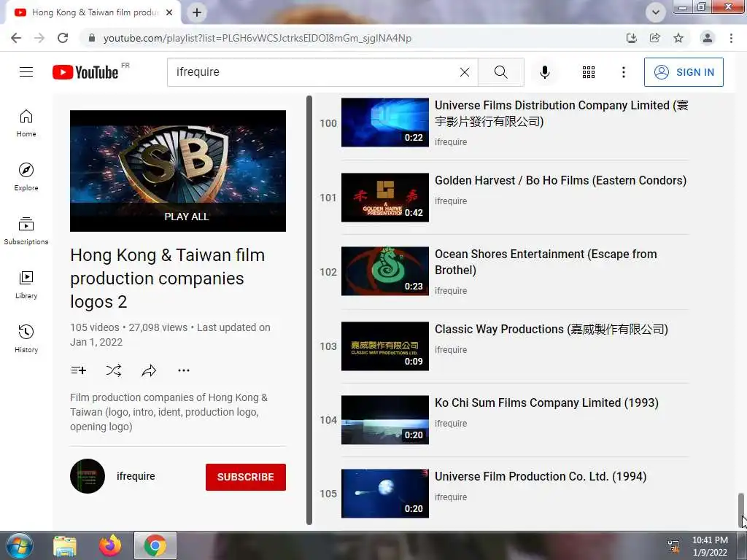Clear the search box with the X icon
Screen dimensions: 747x560
pos(465,72)
